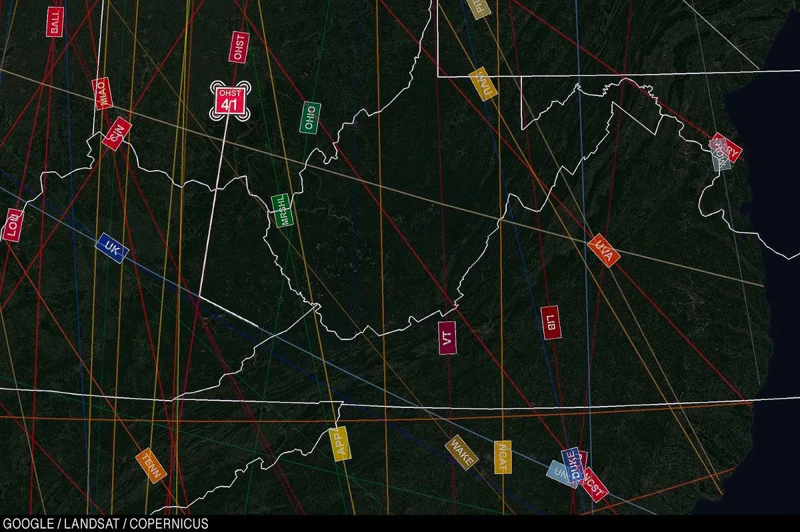Image resolution: width=800 pixels, height=532 pixels.
Task: Click the orange TENN marker
Action: pos(151,466)
